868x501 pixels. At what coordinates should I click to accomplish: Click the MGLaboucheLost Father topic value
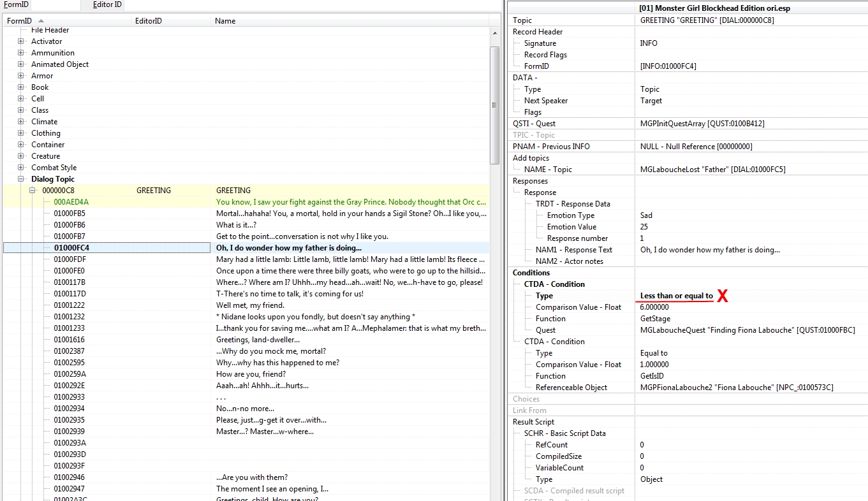tap(713, 170)
